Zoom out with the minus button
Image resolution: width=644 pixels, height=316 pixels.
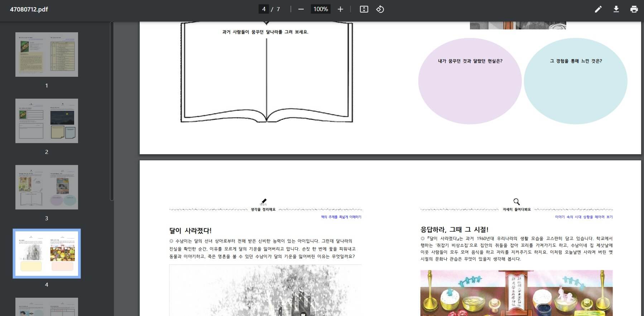point(301,9)
